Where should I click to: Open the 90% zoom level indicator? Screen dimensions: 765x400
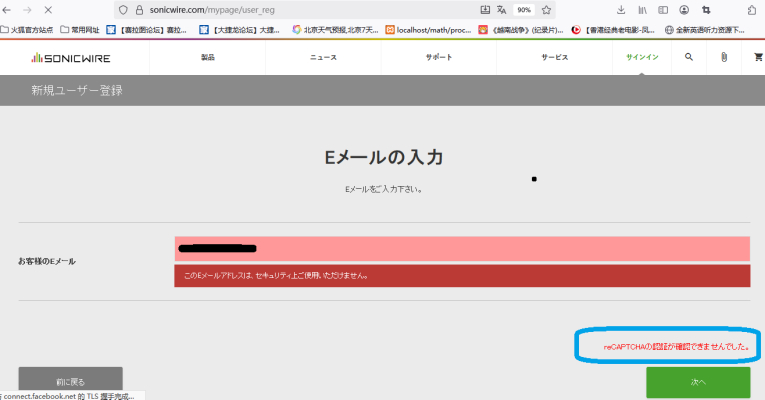click(524, 9)
